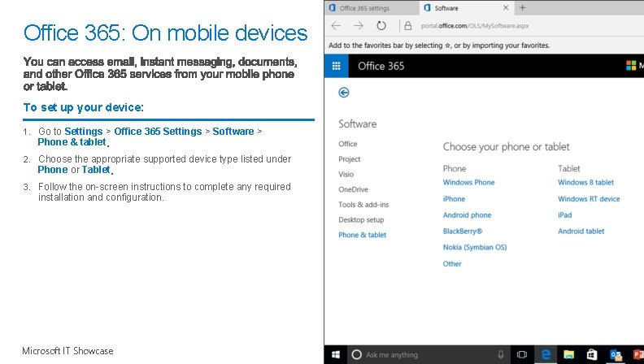Click the Ask me anything search box

[x=427, y=355]
